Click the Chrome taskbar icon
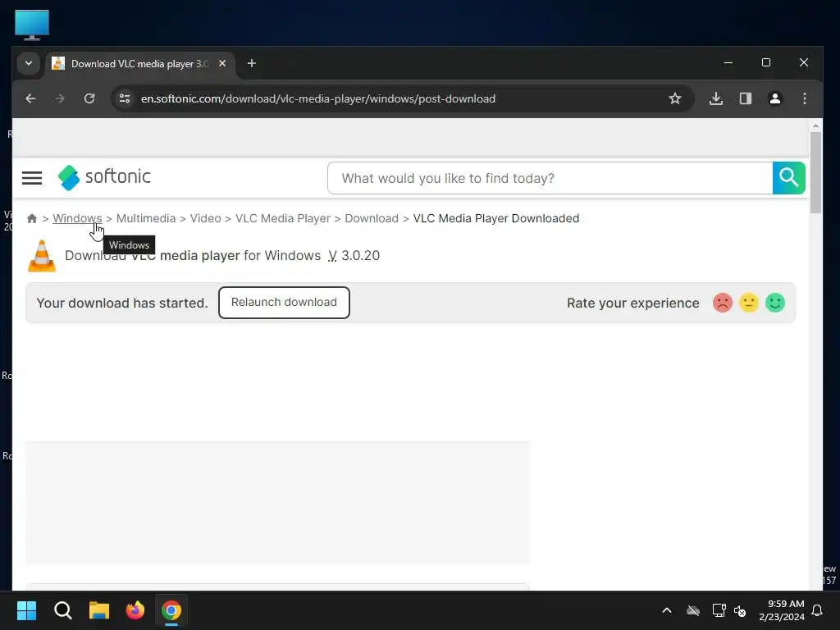 pos(171,610)
